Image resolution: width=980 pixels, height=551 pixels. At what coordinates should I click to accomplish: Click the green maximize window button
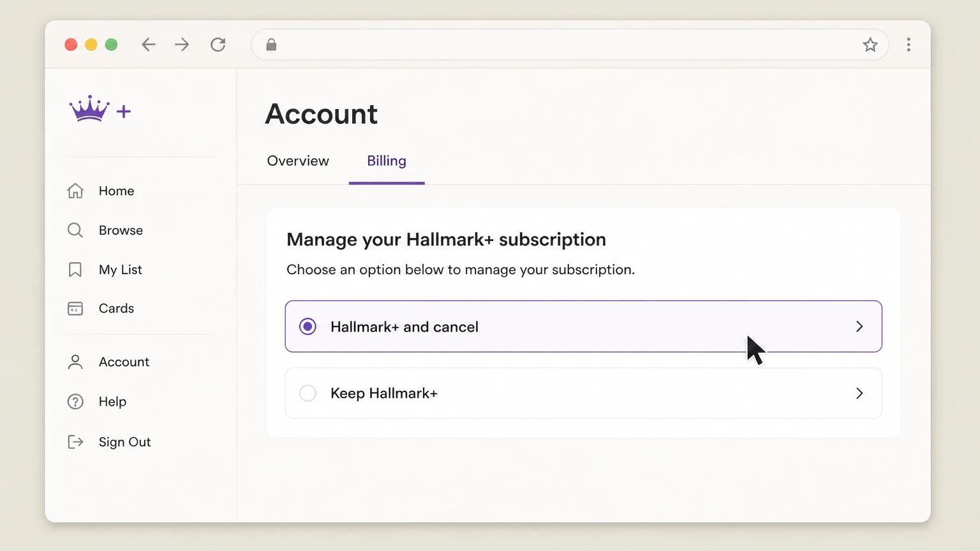coord(111,45)
